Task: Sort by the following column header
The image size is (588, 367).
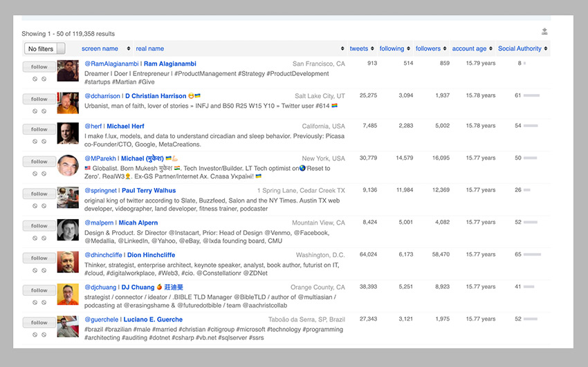Action: [392, 49]
